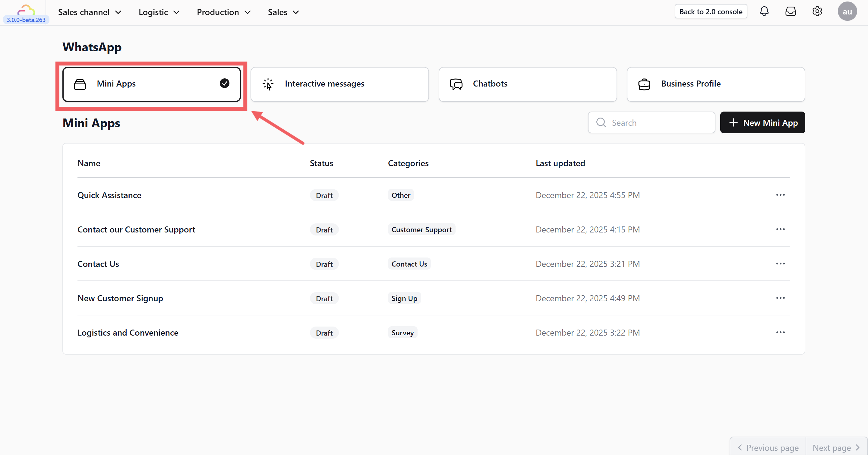Click the Status column header

click(321, 163)
